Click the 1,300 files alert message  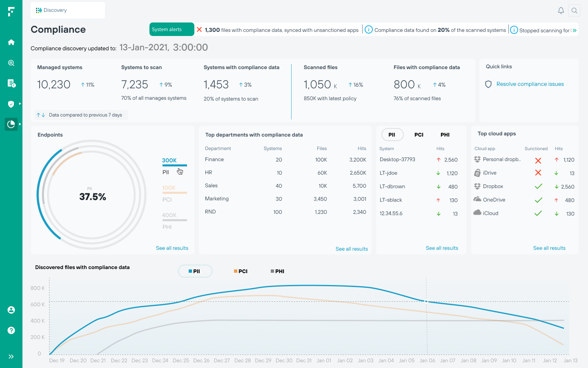[x=282, y=30]
